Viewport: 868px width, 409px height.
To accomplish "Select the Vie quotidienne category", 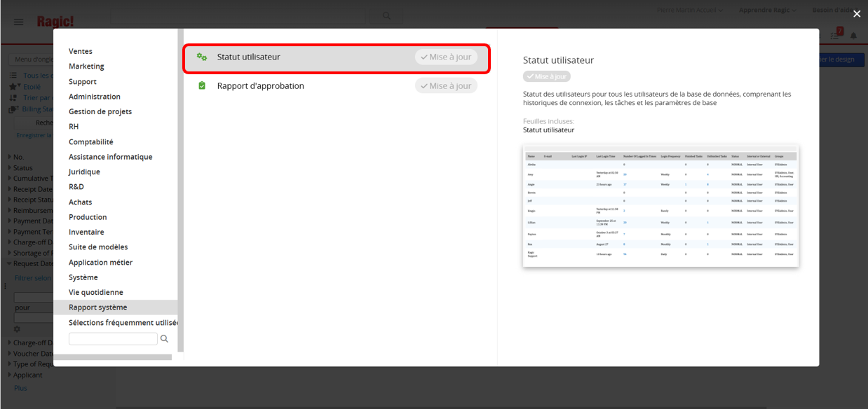I will coord(96,292).
